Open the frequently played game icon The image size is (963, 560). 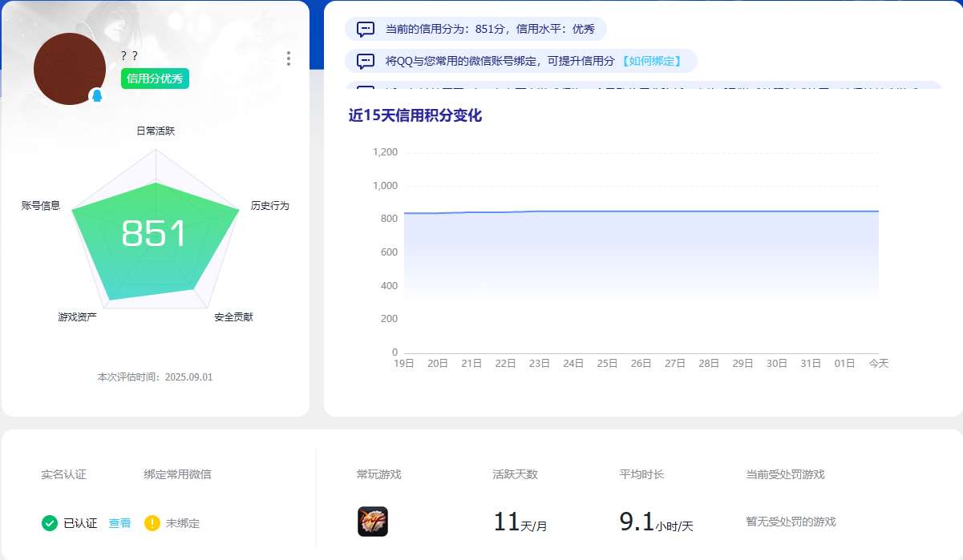373,522
